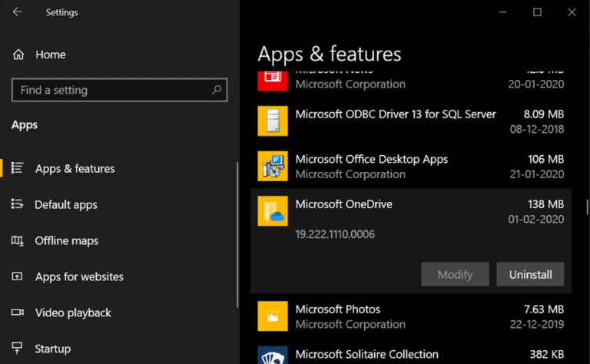Click the Apps for websites icon

pos(18,276)
